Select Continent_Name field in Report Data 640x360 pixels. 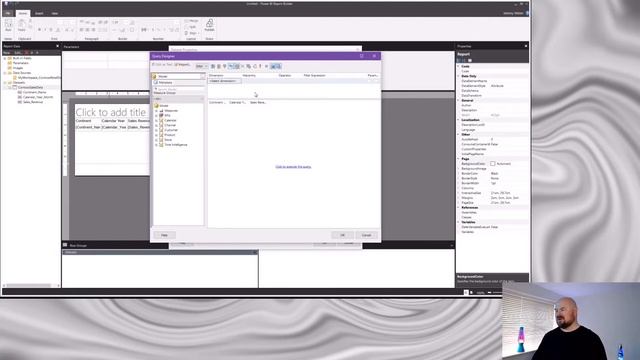click(x=34, y=92)
